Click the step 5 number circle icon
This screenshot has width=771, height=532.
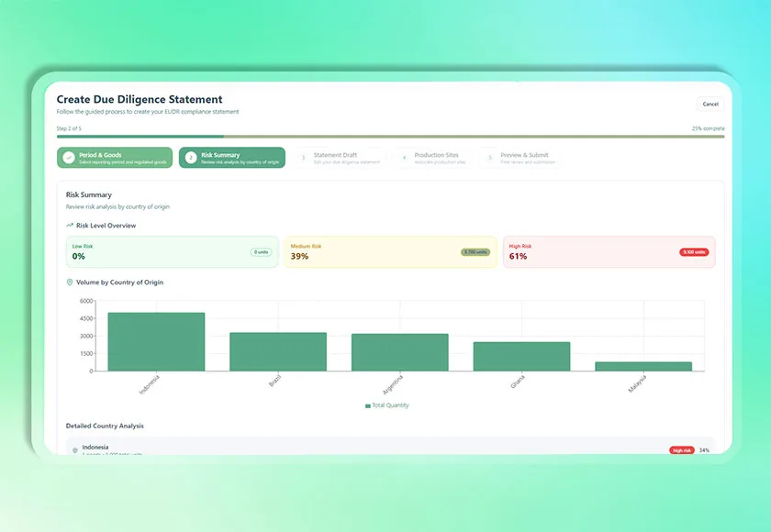click(x=490, y=158)
